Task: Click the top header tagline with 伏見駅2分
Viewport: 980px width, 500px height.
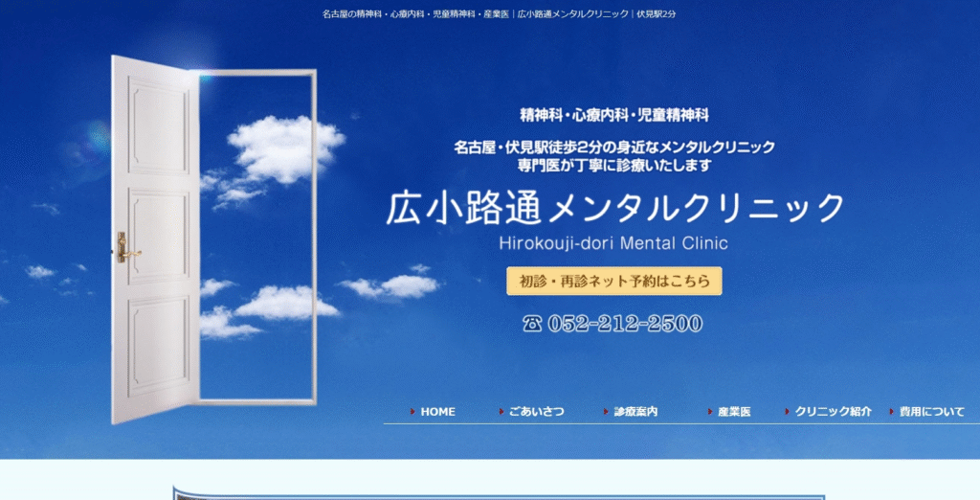Action: [499, 13]
